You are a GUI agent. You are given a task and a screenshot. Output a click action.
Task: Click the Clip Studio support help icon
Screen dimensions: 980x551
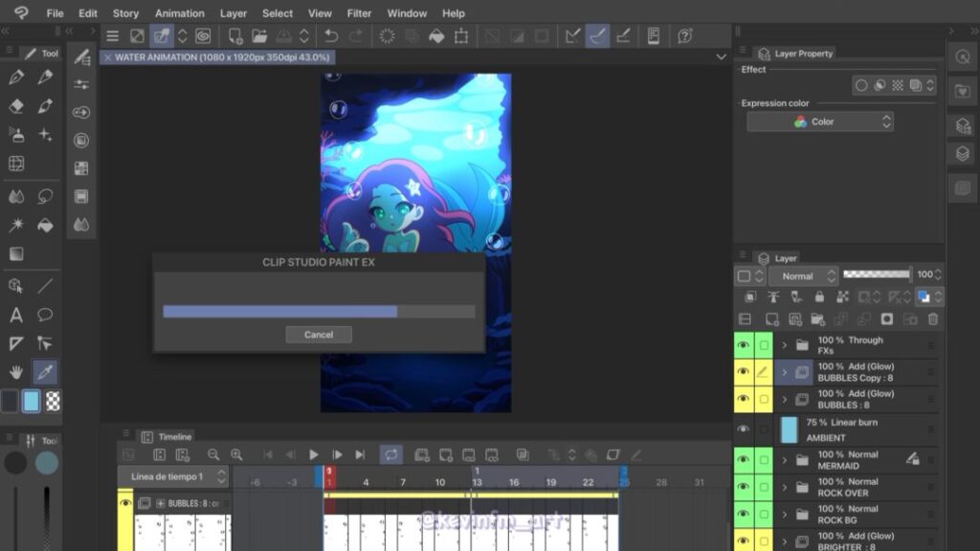point(685,36)
